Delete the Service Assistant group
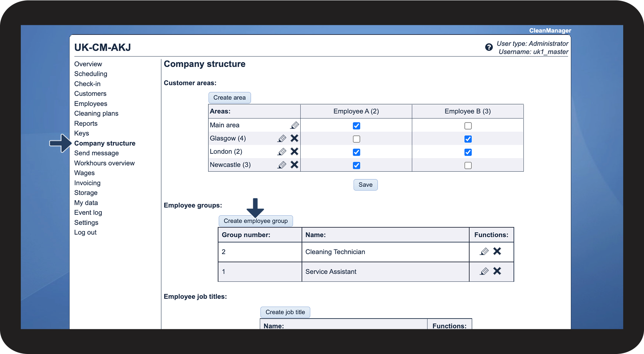 tap(497, 271)
